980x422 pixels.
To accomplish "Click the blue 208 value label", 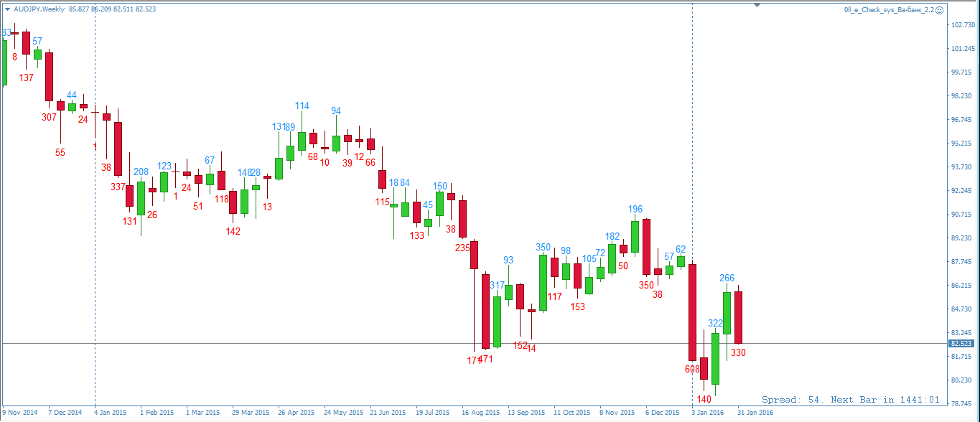I will (x=141, y=172).
